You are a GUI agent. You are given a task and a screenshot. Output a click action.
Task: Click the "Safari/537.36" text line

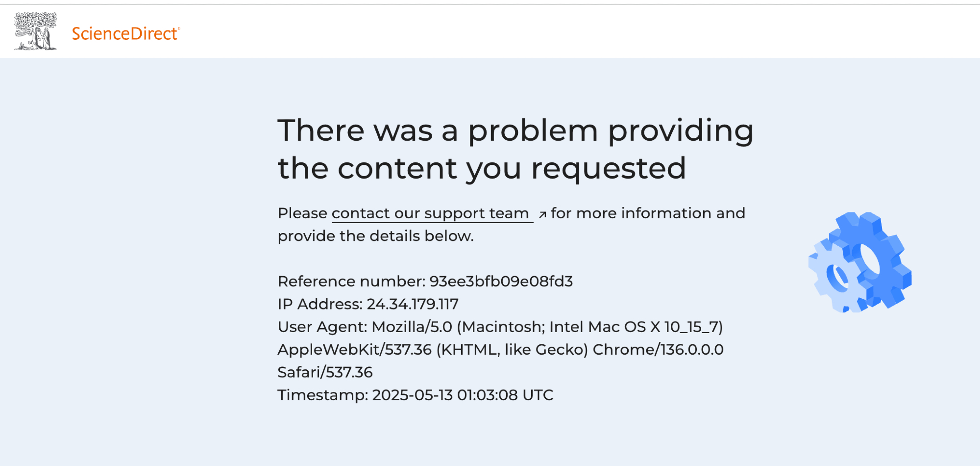coord(325,372)
